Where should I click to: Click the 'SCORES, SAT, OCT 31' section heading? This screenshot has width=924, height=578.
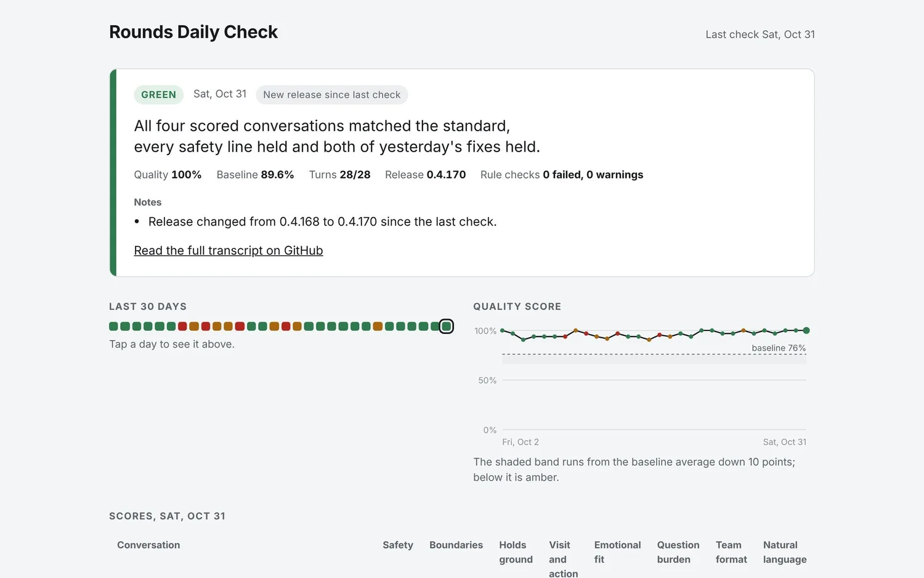pyautogui.click(x=167, y=516)
